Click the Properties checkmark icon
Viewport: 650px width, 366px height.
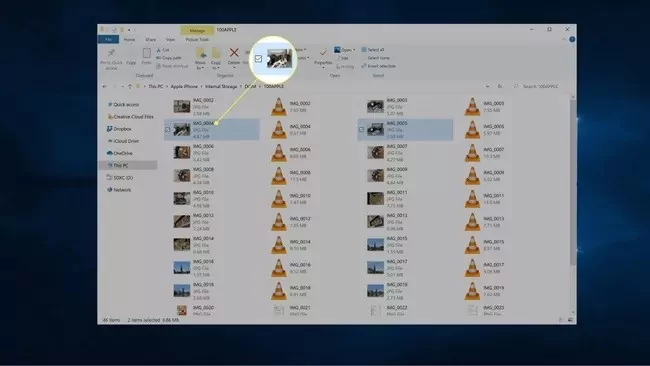[323, 53]
